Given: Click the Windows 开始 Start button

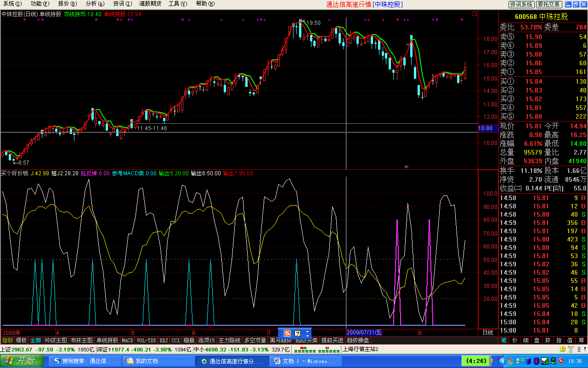Looking at the screenshot, I should pos(24,361).
